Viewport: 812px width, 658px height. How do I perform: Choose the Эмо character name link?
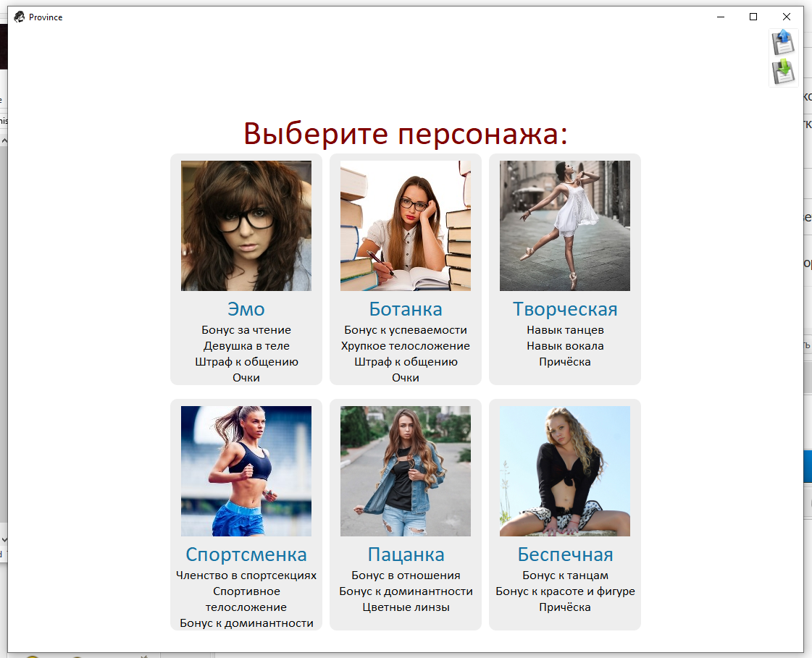(x=246, y=309)
